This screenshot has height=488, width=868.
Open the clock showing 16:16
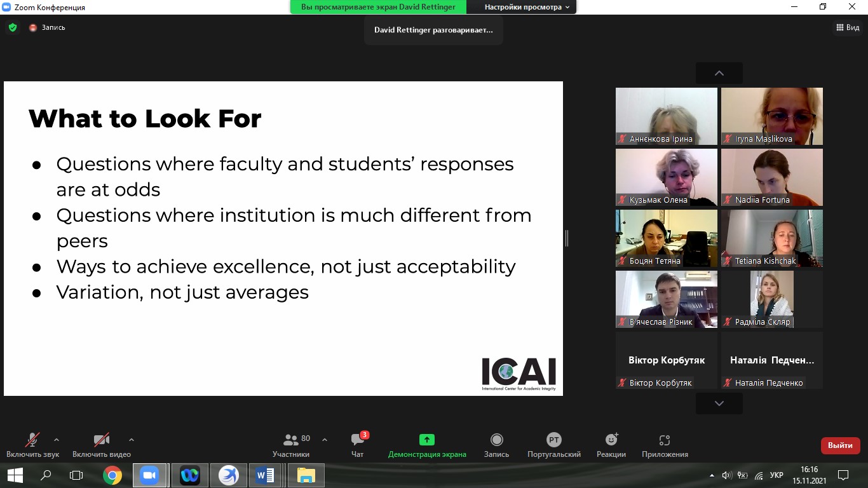[x=810, y=475]
